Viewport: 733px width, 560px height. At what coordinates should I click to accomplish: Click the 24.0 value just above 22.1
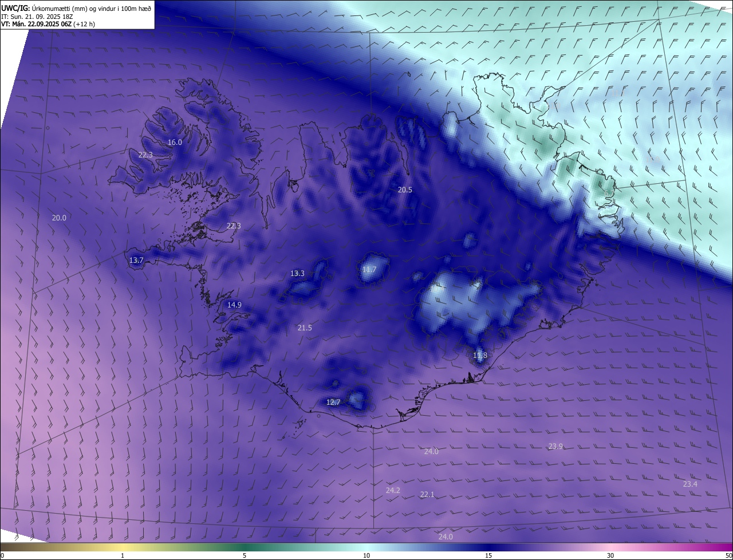coord(431,451)
